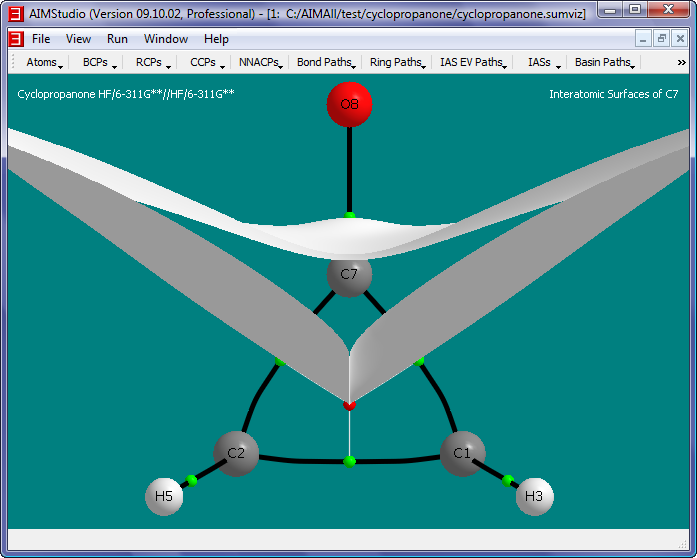Open the Window menu
This screenshot has height=558, width=697.
(165, 39)
